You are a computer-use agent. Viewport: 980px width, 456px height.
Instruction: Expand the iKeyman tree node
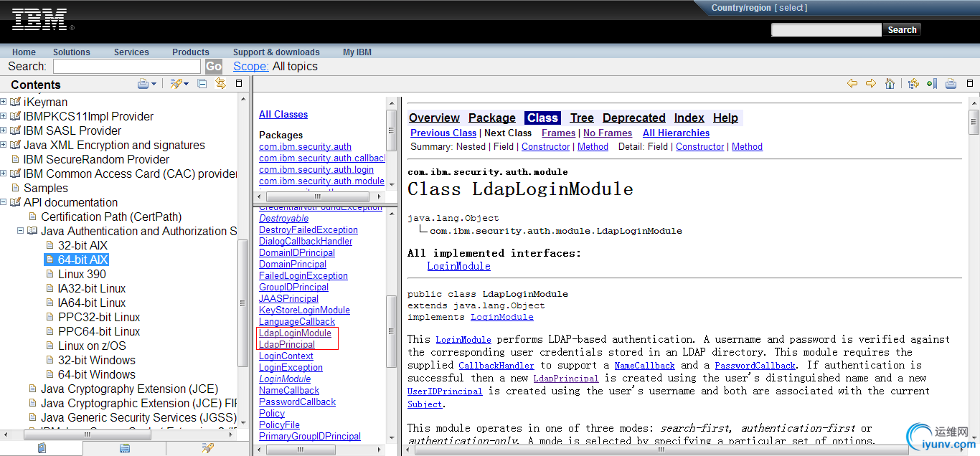coord(4,102)
